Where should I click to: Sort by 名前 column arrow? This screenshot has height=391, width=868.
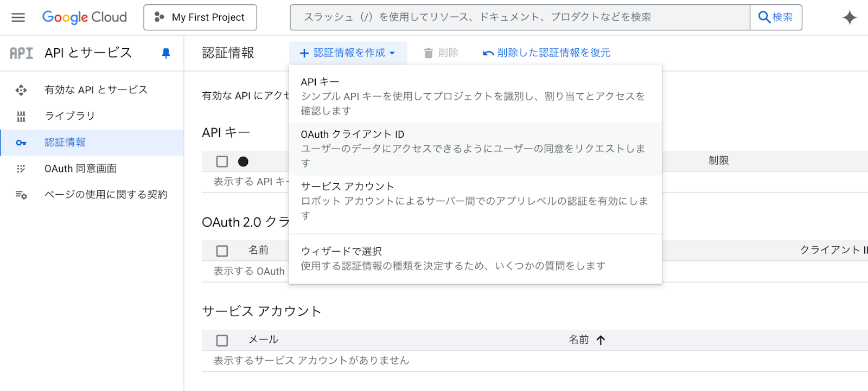601,341
